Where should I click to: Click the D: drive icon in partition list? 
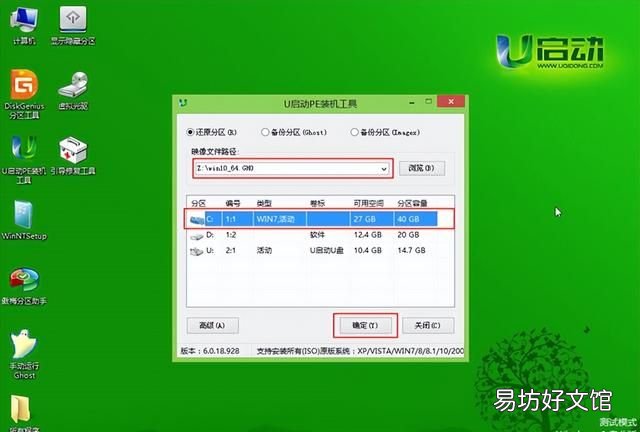[197, 236]
